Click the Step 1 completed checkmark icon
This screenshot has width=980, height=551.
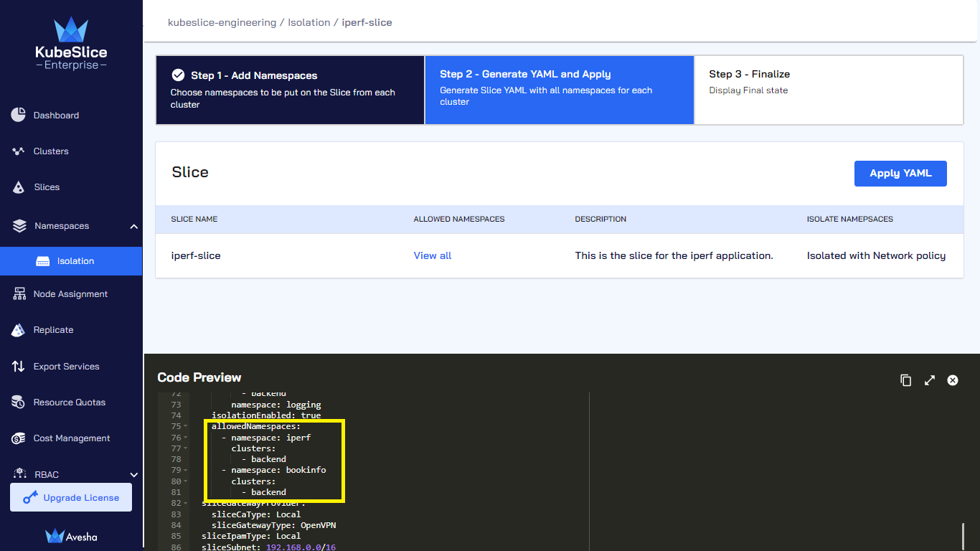click(x=178, y=75)
